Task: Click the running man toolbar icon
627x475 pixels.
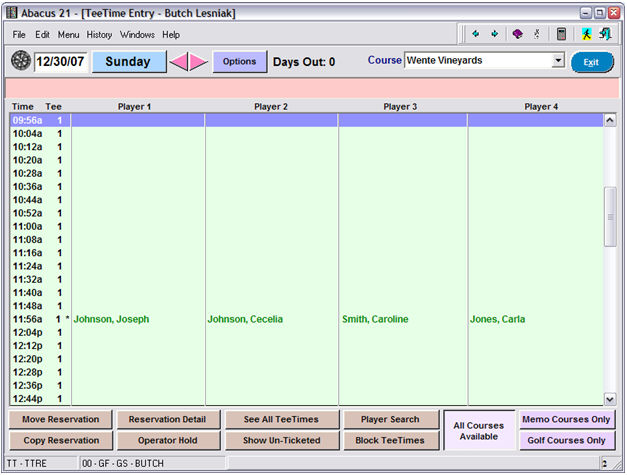Action: (x=586, y=34)
